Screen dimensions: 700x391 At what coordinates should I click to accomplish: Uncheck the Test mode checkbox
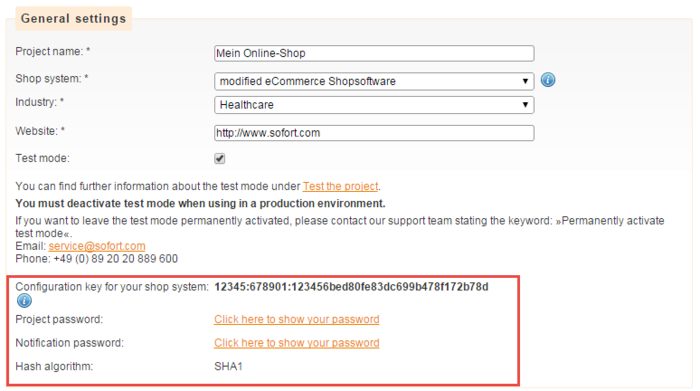coord(220,158)
